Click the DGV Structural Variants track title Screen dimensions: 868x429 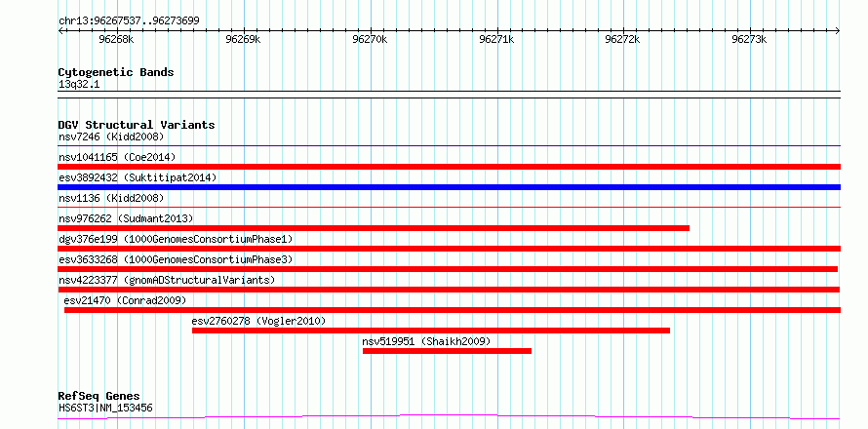click(137, 125)
